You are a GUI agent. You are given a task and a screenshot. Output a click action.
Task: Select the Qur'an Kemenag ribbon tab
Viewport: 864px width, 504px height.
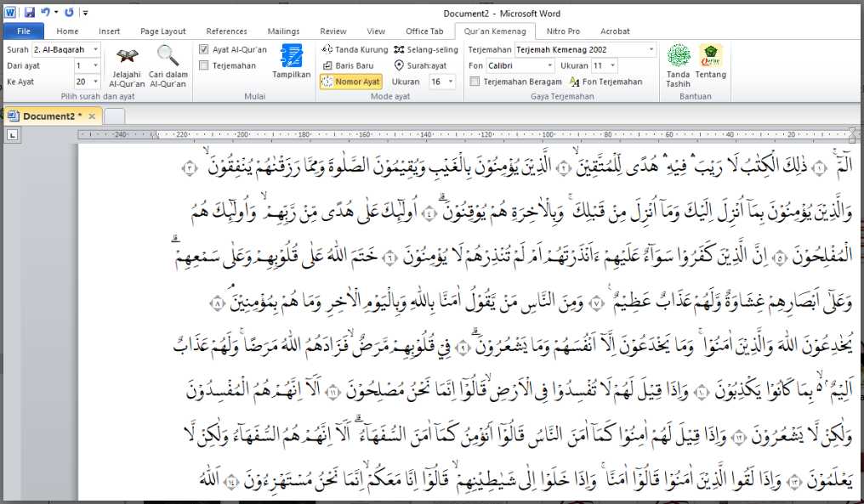(x=495, y=31)
